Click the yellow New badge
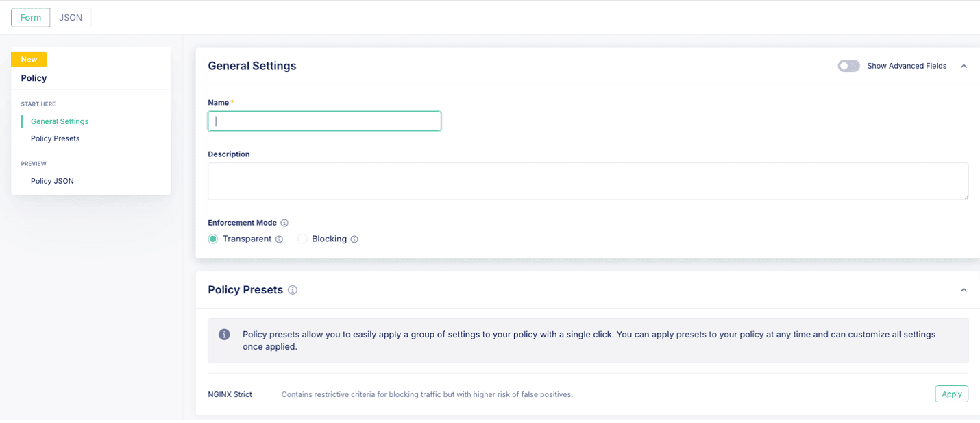Screen dimensions: 980x423 [x=29, y=60]
